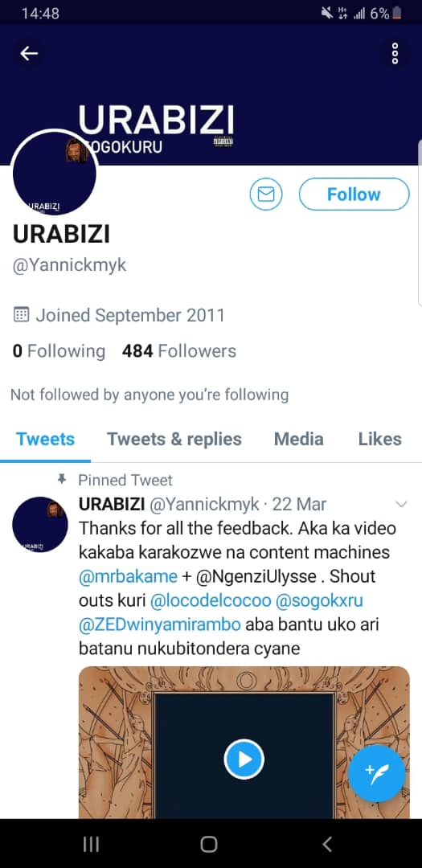Select the Tweets tab
This screenshot has width=422, height=868.
pos(45,439)
